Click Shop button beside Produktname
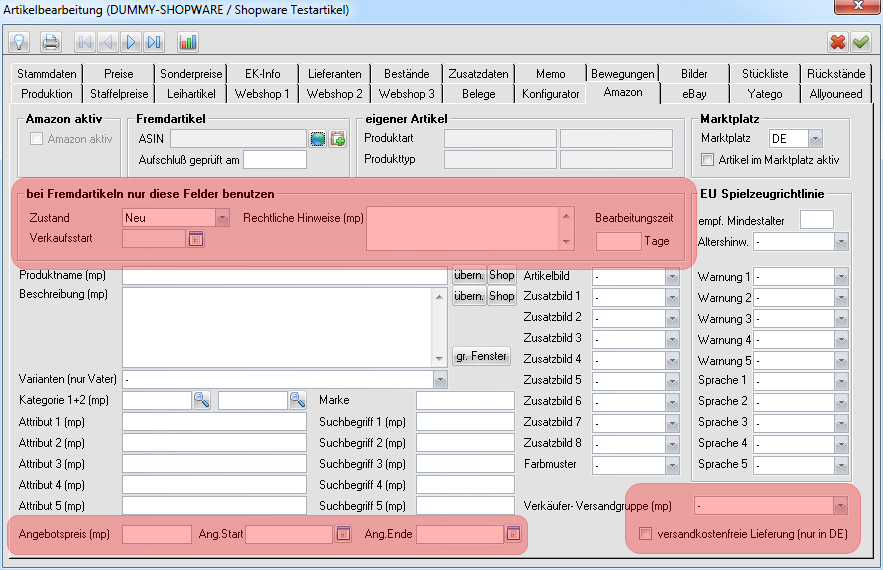 pyautogui.click(x=501, y=275)
